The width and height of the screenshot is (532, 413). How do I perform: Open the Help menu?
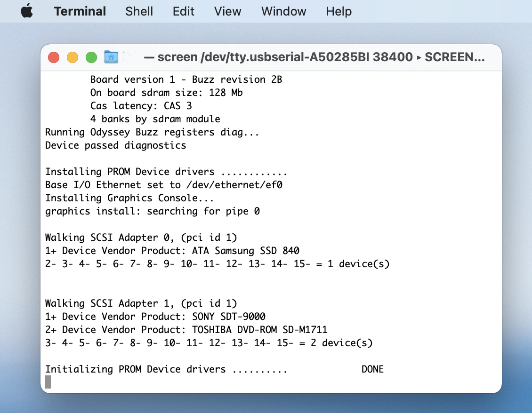(339, 11)
